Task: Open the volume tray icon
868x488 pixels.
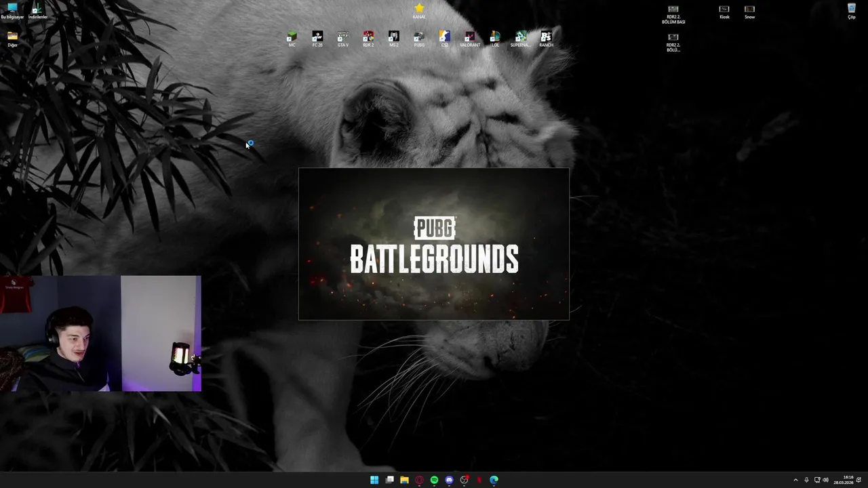Action: tap(825, 480)
